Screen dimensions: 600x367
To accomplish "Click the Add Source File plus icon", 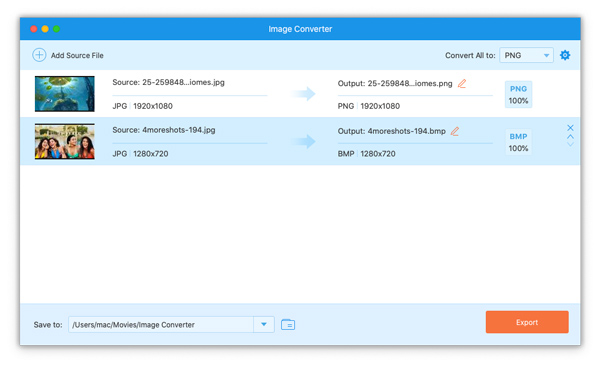I will click(39, 55).
